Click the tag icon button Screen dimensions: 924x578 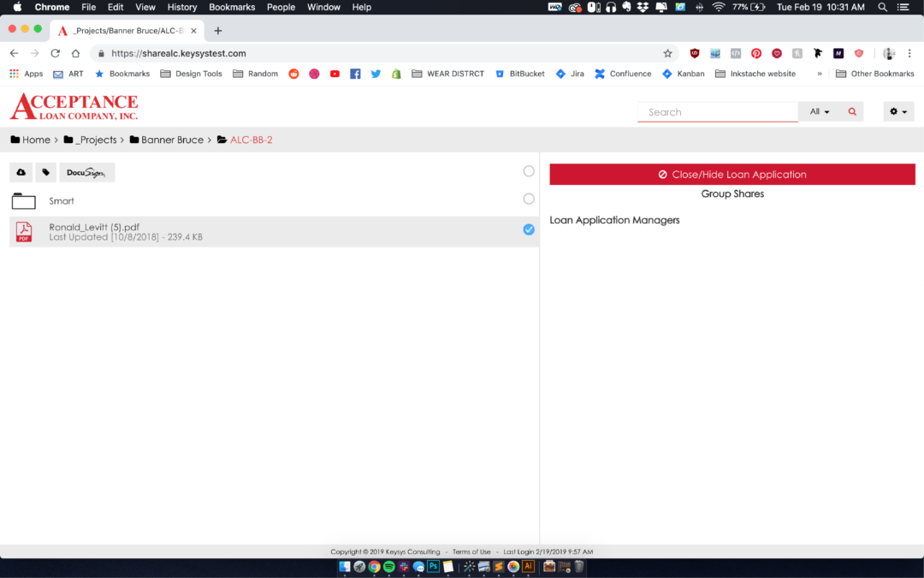click(45, 172)
